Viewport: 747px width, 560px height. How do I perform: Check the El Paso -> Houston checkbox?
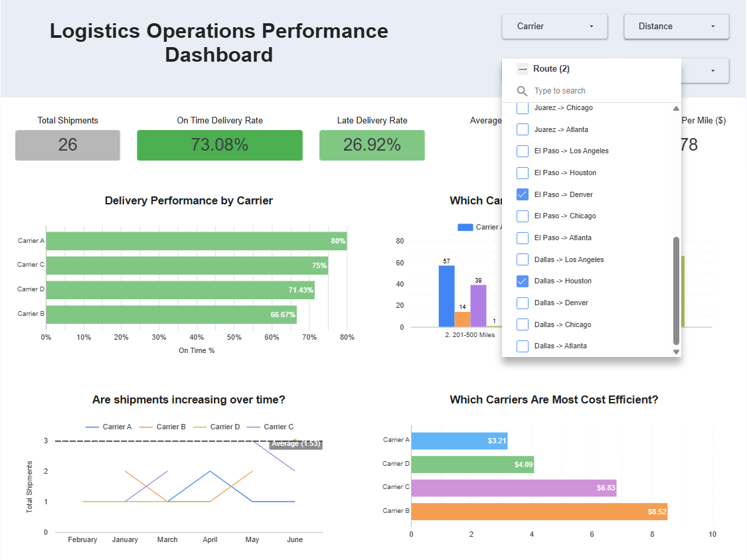coord(523,173)
